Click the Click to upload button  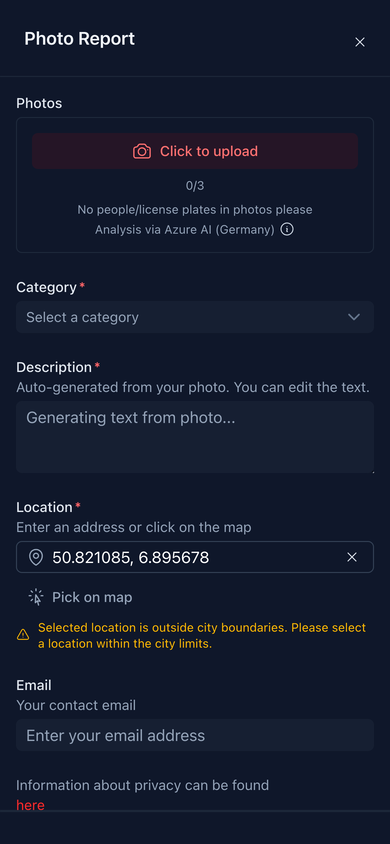tap(195, 151)
